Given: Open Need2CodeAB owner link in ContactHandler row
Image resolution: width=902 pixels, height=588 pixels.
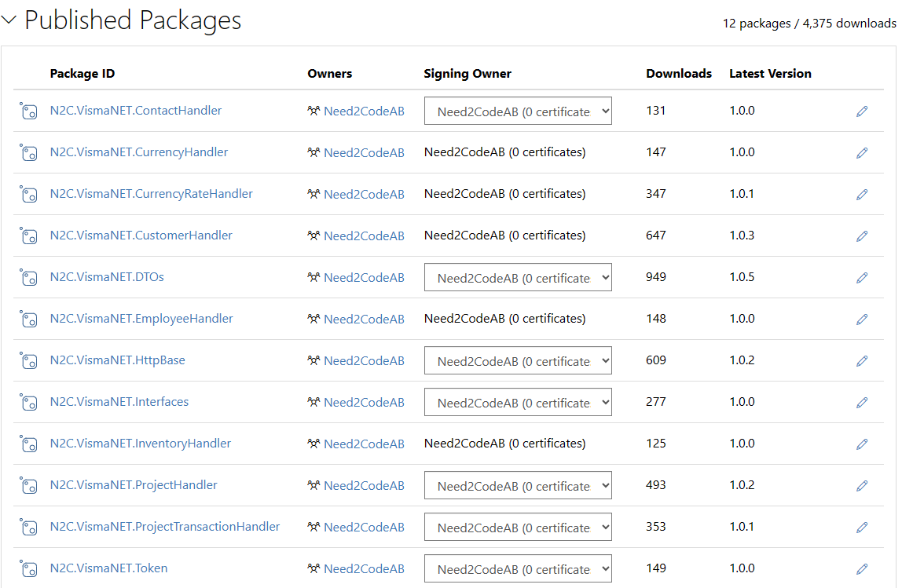Looking at the screenshot, I should [364, 111].
